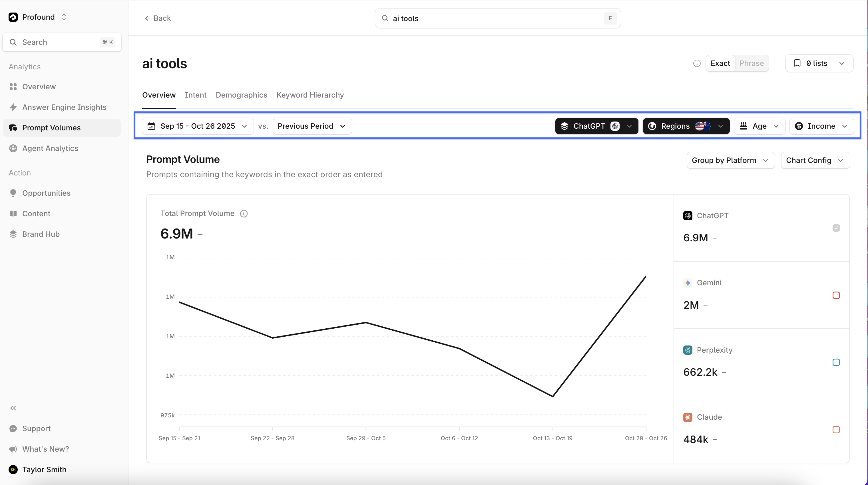Click the Gemini sparkle logo in legend

click(688, 283)
